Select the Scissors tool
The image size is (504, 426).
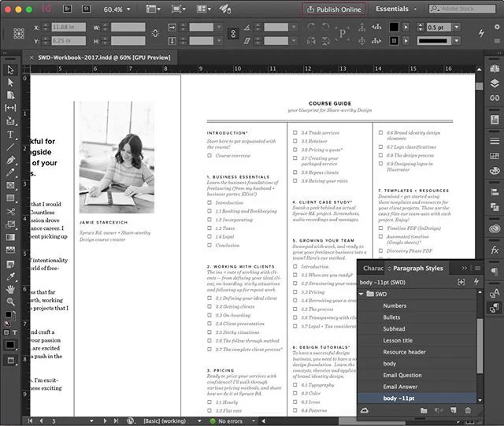pos(10,211)
